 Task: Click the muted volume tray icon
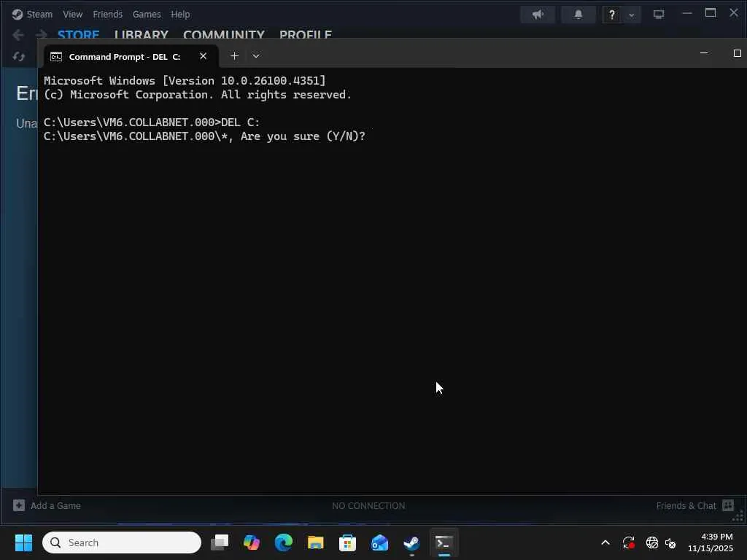[670, 542]
